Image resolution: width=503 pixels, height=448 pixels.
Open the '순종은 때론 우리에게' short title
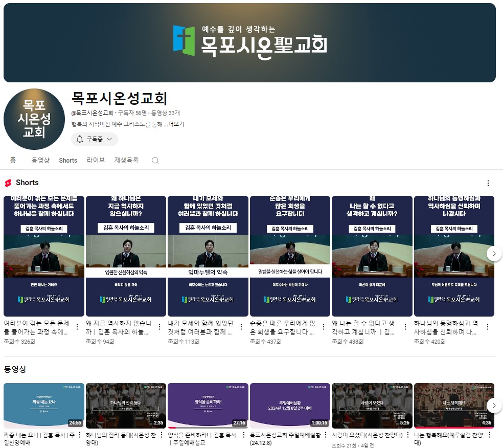point(283,327)
